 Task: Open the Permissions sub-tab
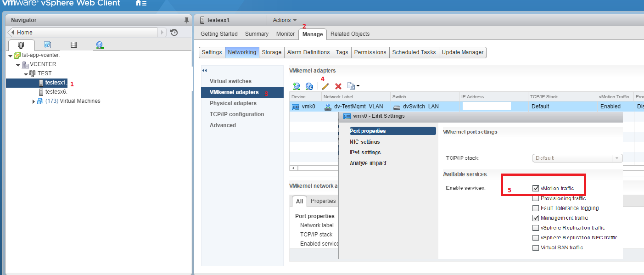370,52
